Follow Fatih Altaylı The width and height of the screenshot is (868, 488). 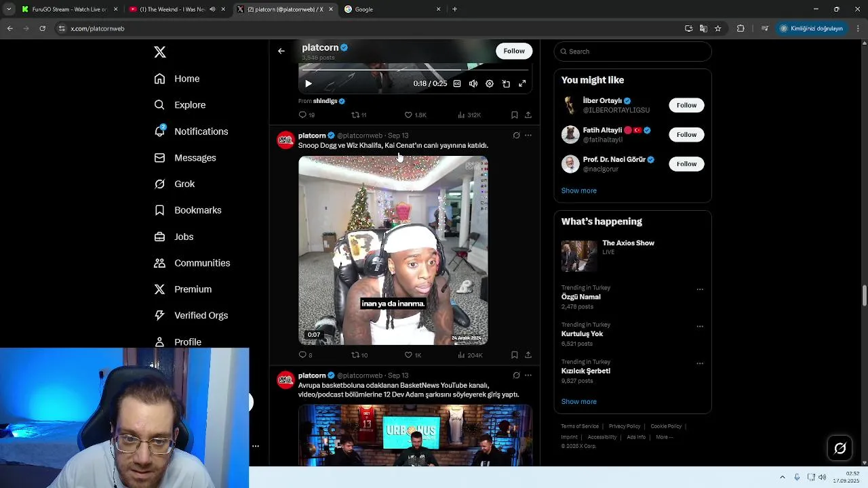[x=686, y=134]
